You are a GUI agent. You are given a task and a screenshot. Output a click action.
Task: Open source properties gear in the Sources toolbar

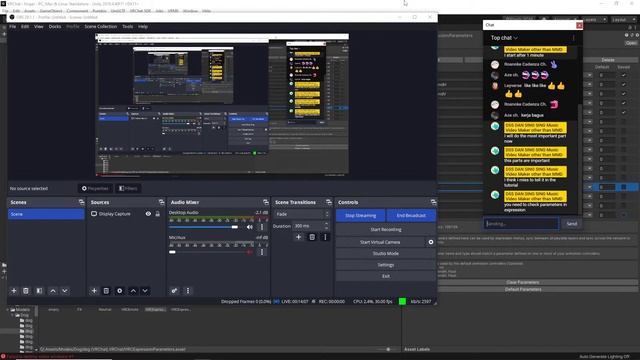coord(120,291)
